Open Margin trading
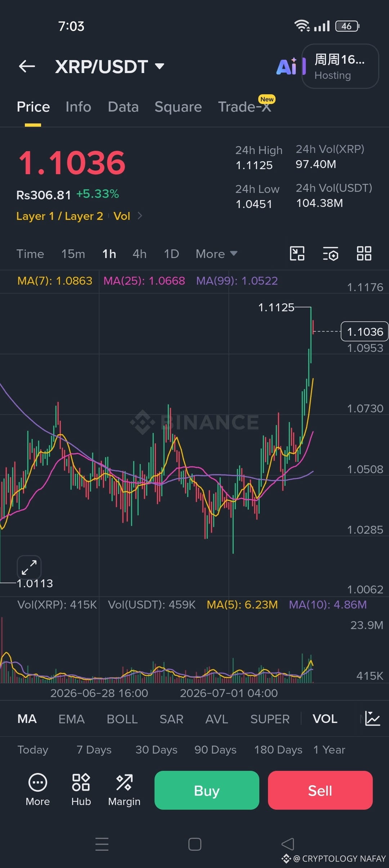389x868 pixels. [x=124, y=790]
